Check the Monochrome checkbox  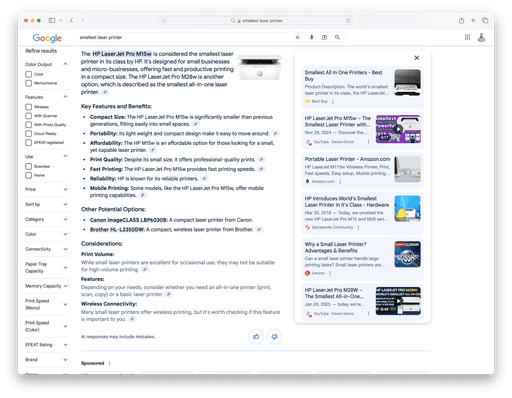pyautogui.click(x=29, y=83)
